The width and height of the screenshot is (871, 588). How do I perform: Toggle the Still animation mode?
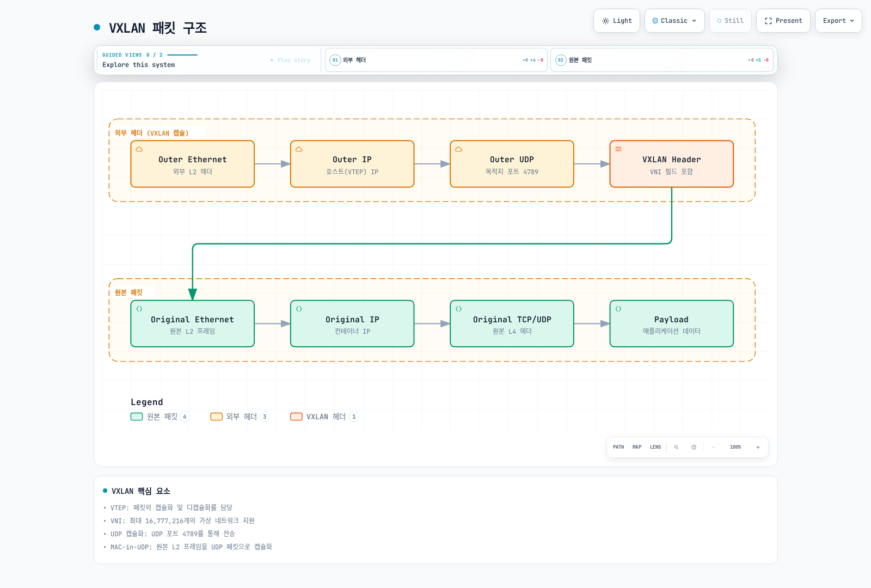point(731,21)
